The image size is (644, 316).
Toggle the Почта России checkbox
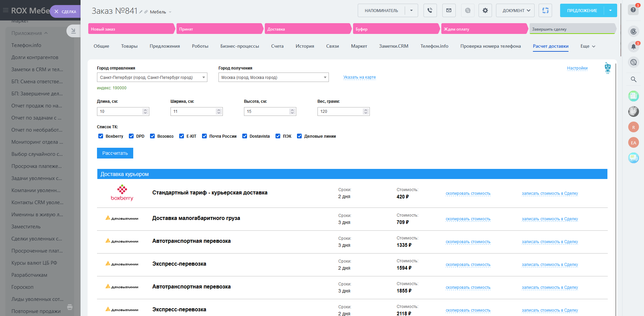point(204,136)
